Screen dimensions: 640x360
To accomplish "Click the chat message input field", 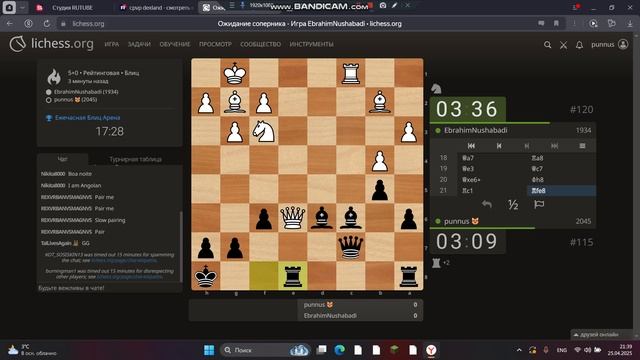I will [x=109, y=288].
